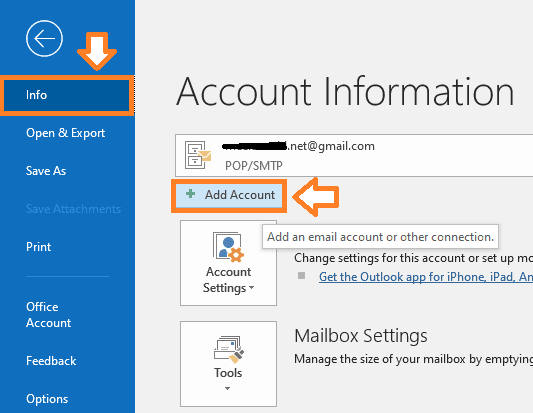This screenshot has width=533, height=413.
Task: Select Save As in the sidebar
Action: [x=46, y=171]
